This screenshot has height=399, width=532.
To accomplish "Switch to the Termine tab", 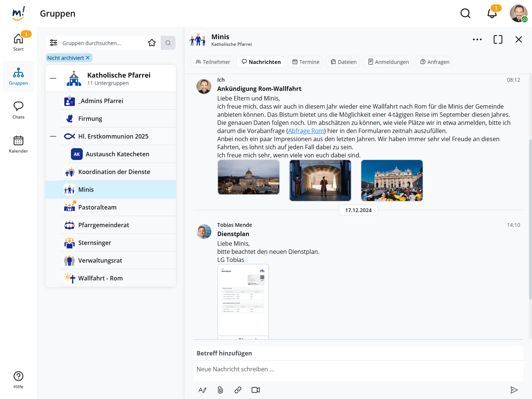I will [x=306, y=62].
